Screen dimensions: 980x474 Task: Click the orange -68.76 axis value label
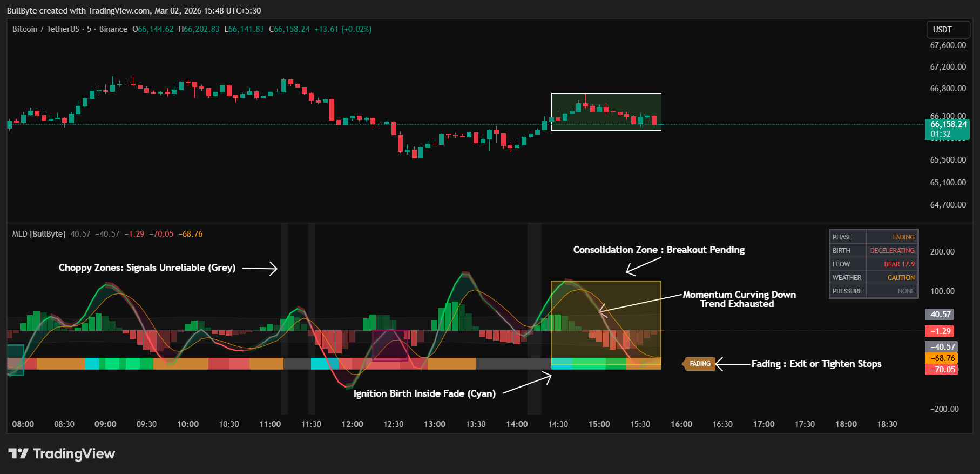click(942, 358)
